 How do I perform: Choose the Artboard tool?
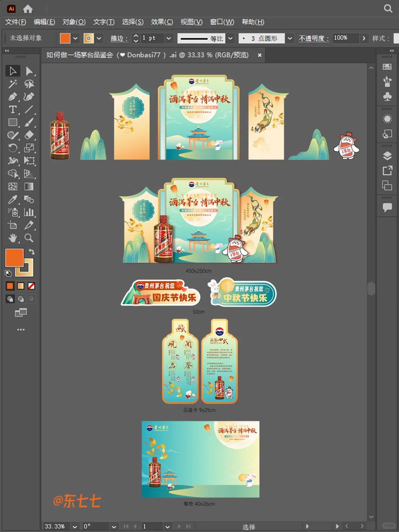13,225
